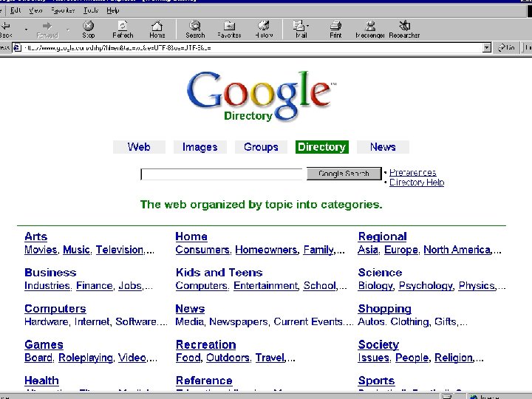The height and width of the screenshot is (399, 532).
Task: Open the Games category
Action: point(44,344)
